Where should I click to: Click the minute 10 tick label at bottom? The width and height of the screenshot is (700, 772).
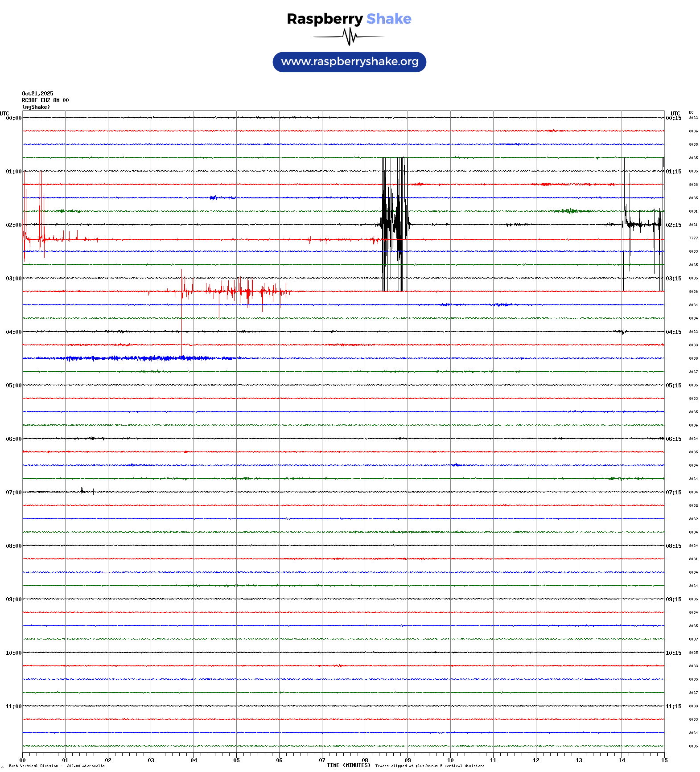[x=450, y=760]
